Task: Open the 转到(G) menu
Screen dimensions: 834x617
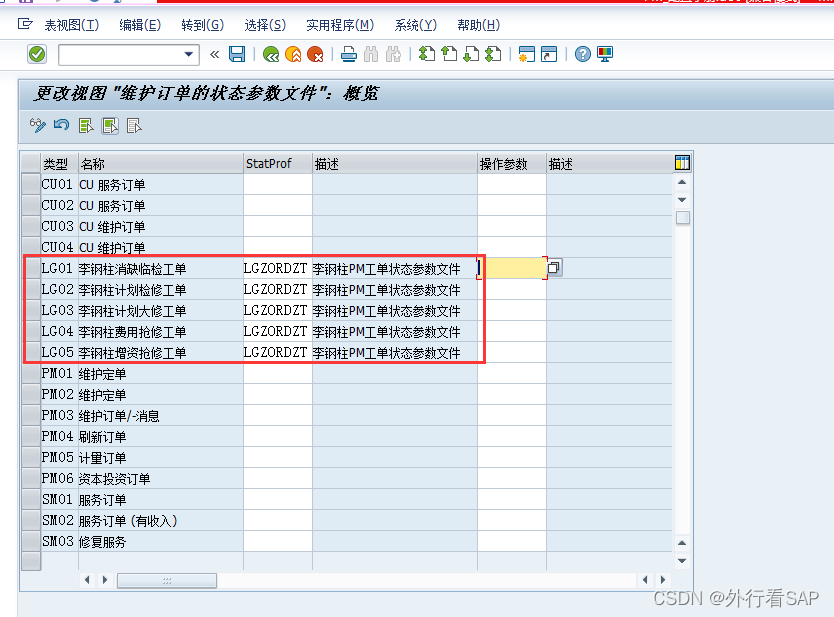Action: click(x=203, y=25)
